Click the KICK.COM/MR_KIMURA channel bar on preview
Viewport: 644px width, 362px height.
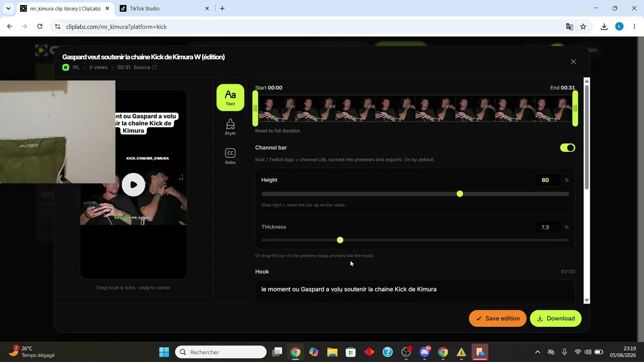tap(147, 158)
